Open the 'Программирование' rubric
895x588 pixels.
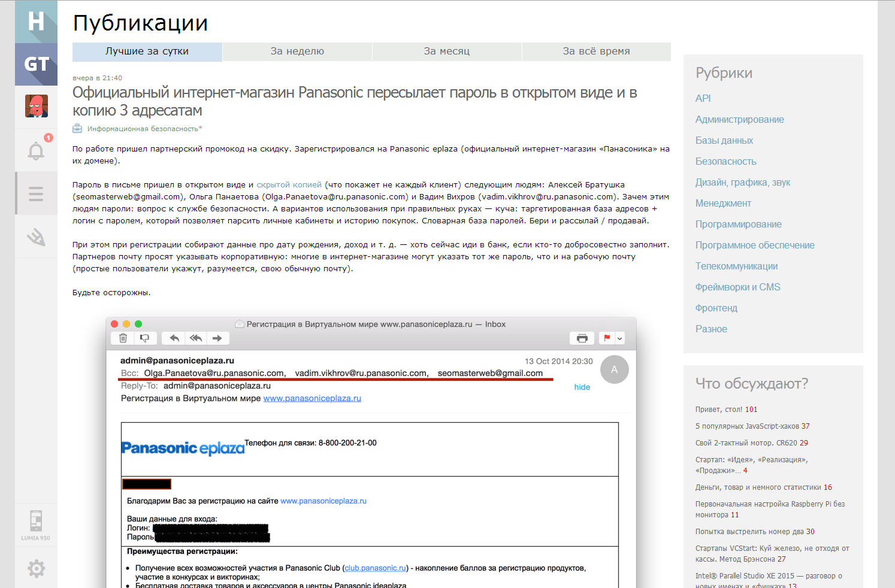pyautogui.click(x=739, y=224)
